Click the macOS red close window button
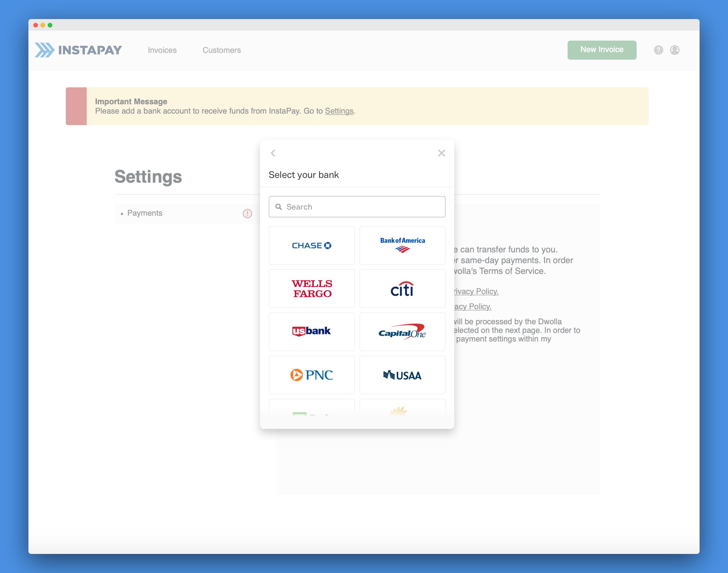This screenshot has width=728, height=573. point(36,25)
